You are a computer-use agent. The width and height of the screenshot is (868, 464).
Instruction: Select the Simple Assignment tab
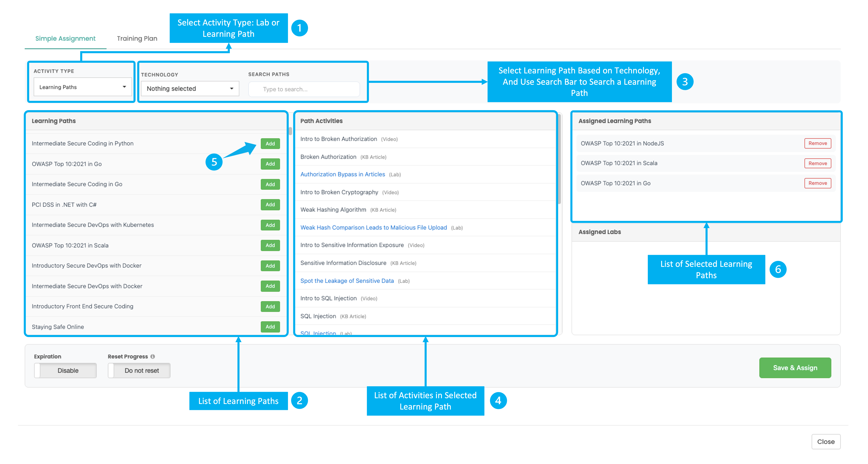pyautogui.click(x=65, y=38)
